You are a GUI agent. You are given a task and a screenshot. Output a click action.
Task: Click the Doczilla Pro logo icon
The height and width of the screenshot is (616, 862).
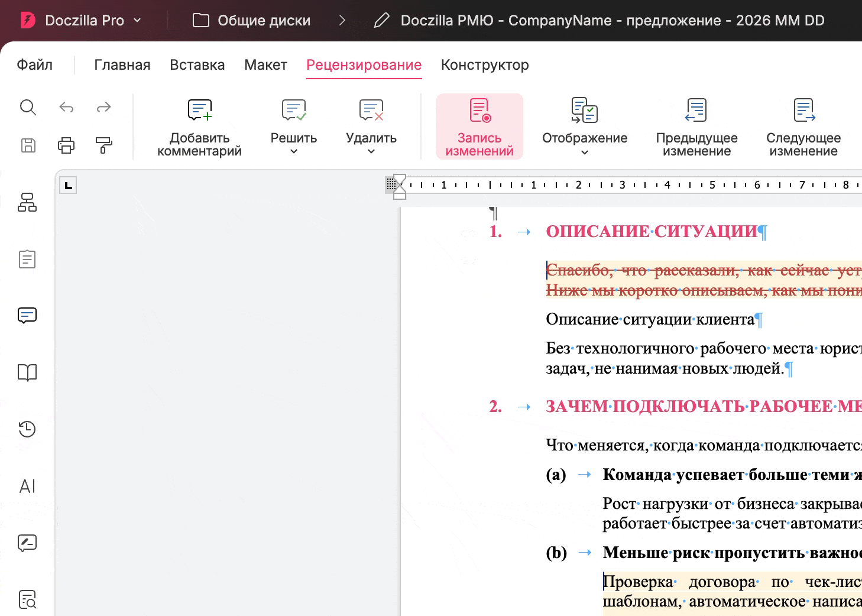[28, 21]
